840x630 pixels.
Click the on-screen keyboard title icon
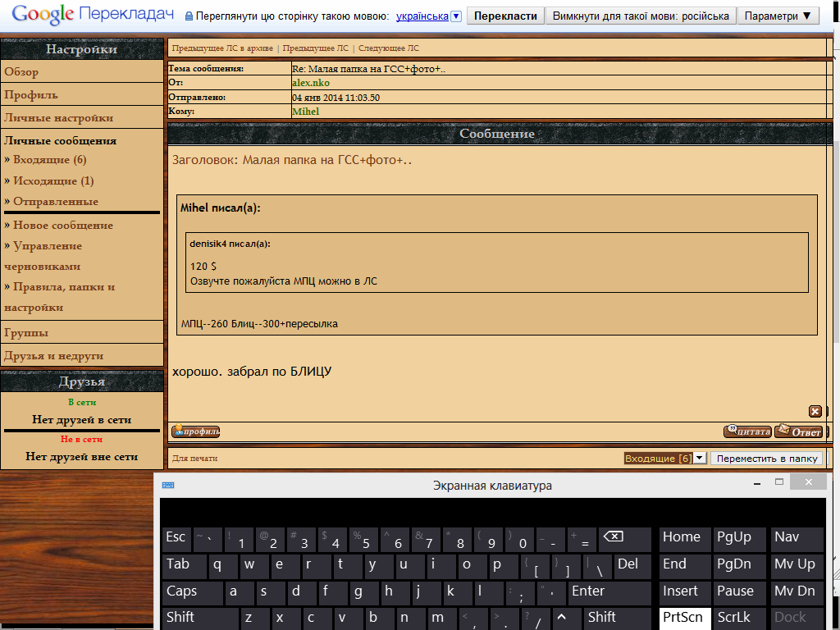point(168,485)
